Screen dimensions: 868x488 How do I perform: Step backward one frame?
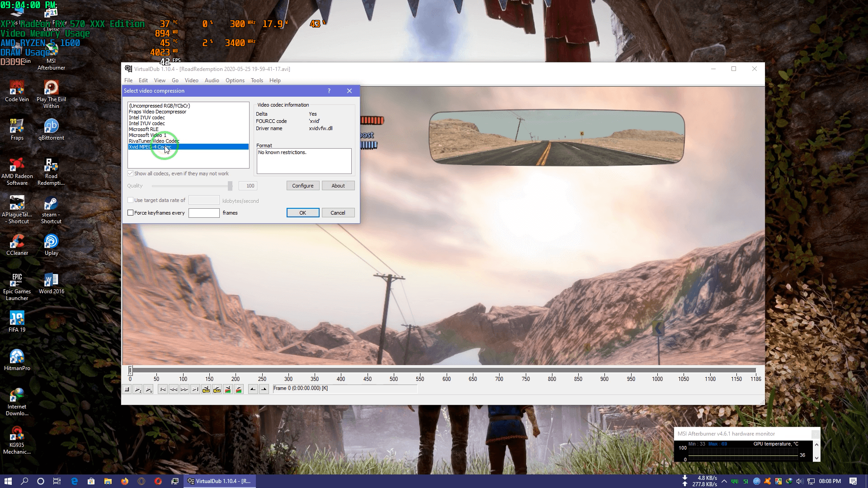point(174,389)
